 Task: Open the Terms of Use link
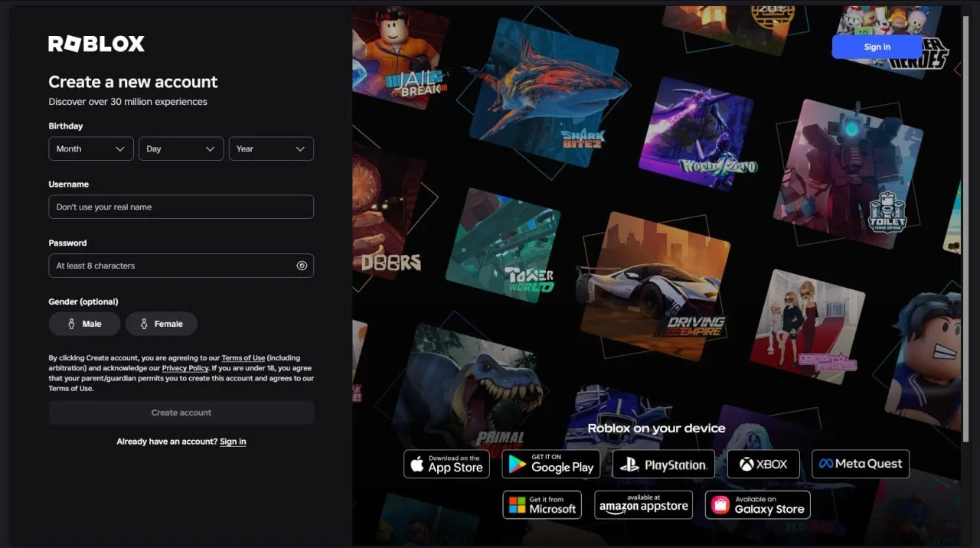243,358
